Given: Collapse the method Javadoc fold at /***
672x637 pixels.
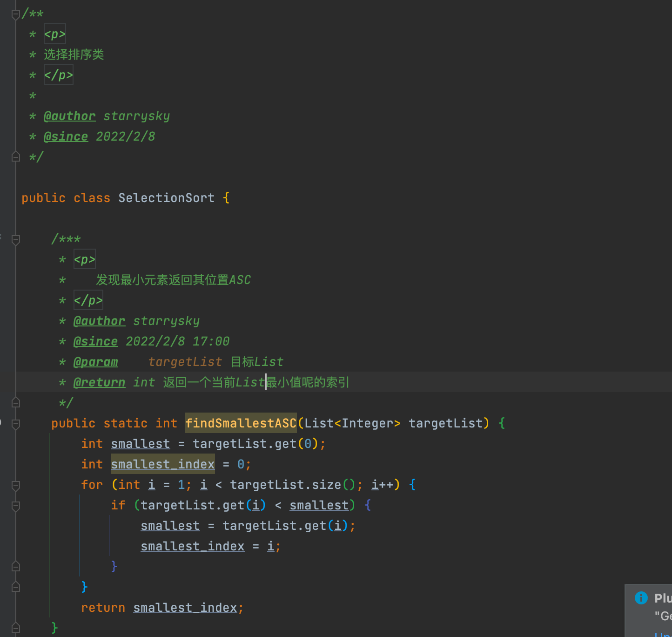Looking at the screenshot, I should tap(15, 239).
